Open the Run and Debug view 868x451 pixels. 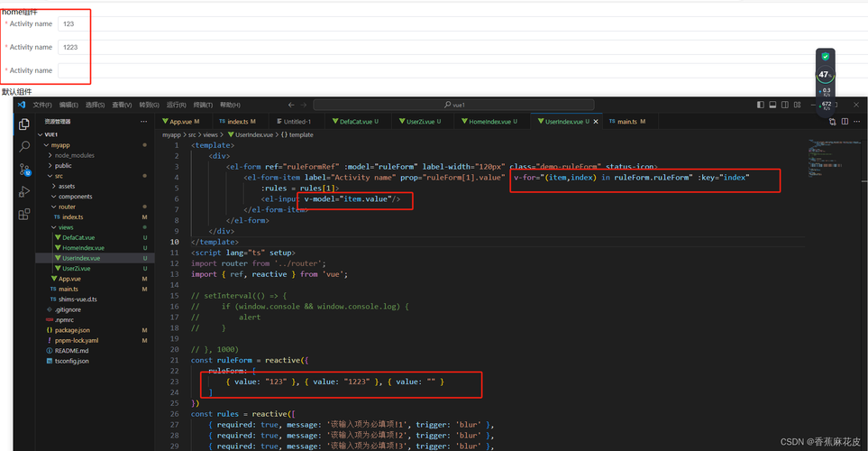[23, 191]
